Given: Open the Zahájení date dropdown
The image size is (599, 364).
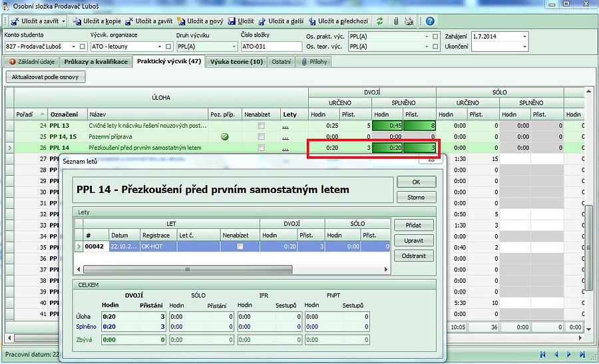Looking at the screenshot, I should (524, 36).
